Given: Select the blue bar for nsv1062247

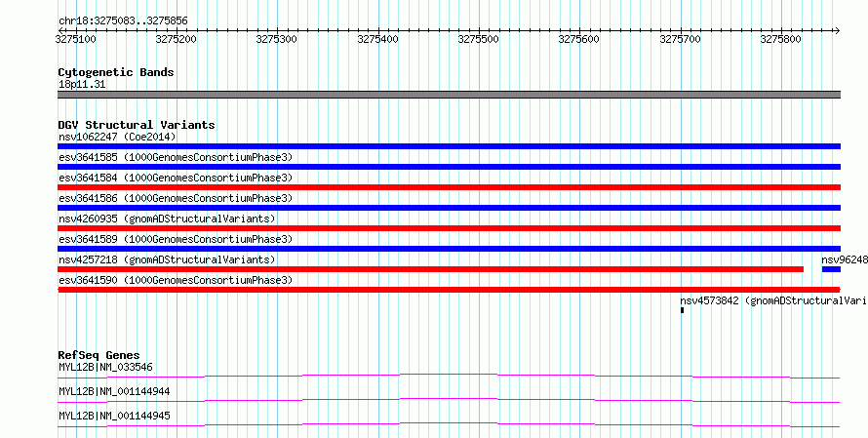Looking at the screenshot, I should coord(449,146).
